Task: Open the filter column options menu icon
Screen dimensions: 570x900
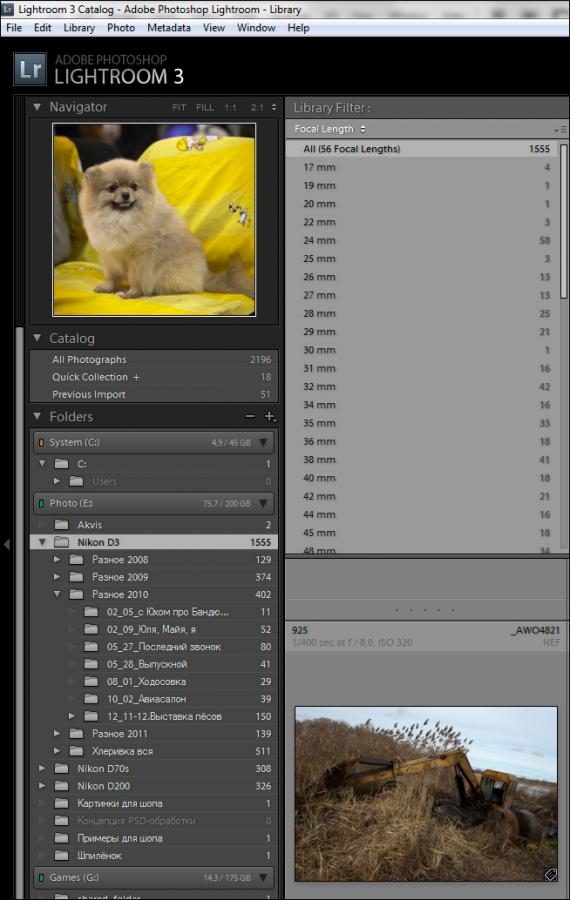Action: [560, 130]
